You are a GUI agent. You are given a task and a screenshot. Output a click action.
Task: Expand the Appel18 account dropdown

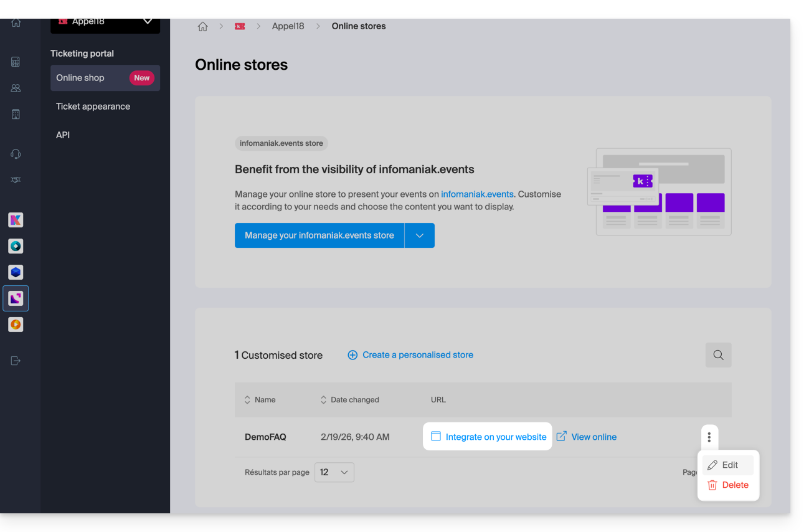click(x=147, y=22)
